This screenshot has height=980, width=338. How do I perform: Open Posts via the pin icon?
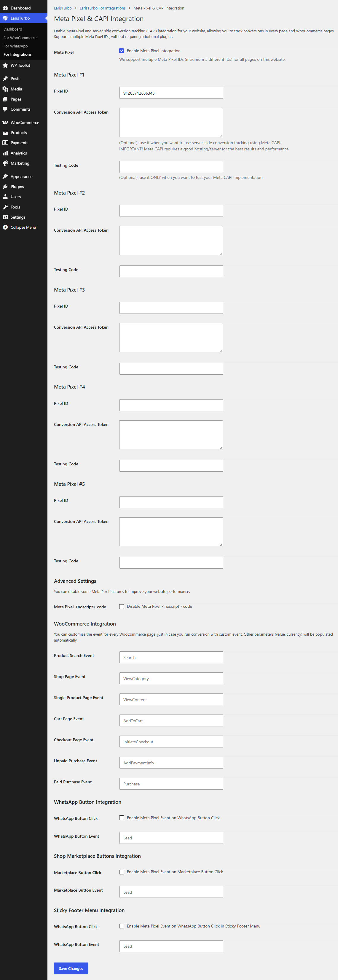coord(5,79)
